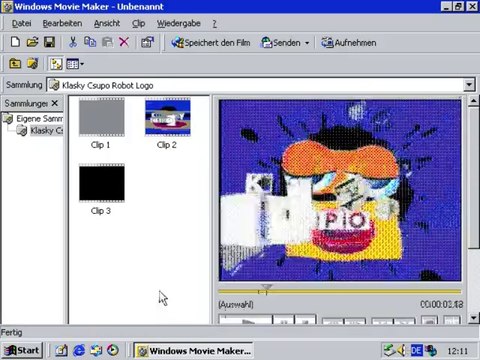Click the (Auswahl) label under the seek bar
Screen dimensions: 480x360
(236, 304)
